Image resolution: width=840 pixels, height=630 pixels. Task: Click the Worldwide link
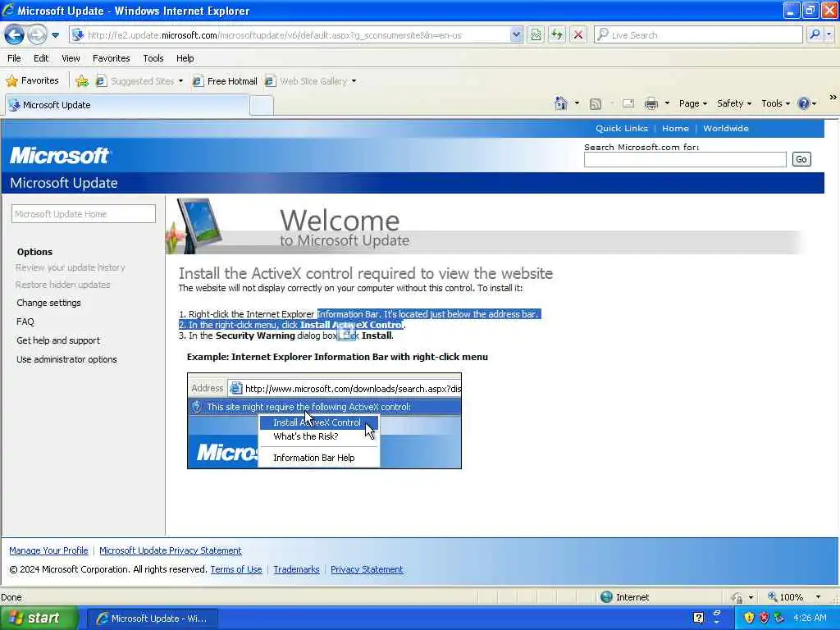[x=726, y=128]
